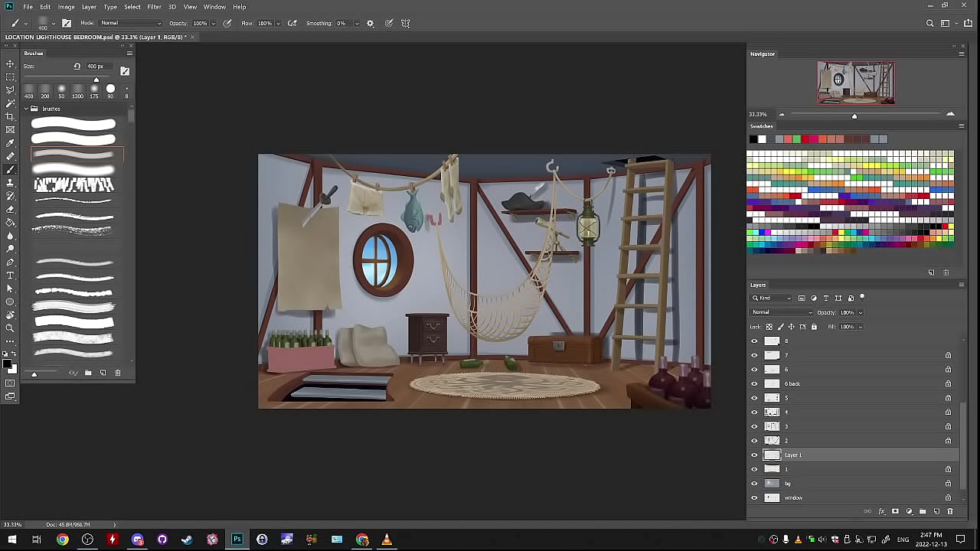Screen dimensions: 980x551
Task: Create new adjustment layer
Action: (909, 511)
